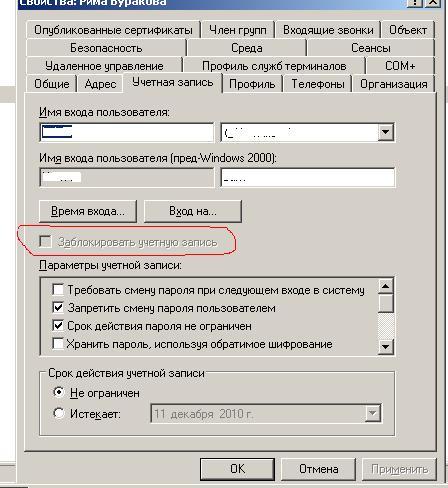
Task: Enable 'Хранить пароль, используя обратимое шифрование'
Action: click(x=58, y=344)
